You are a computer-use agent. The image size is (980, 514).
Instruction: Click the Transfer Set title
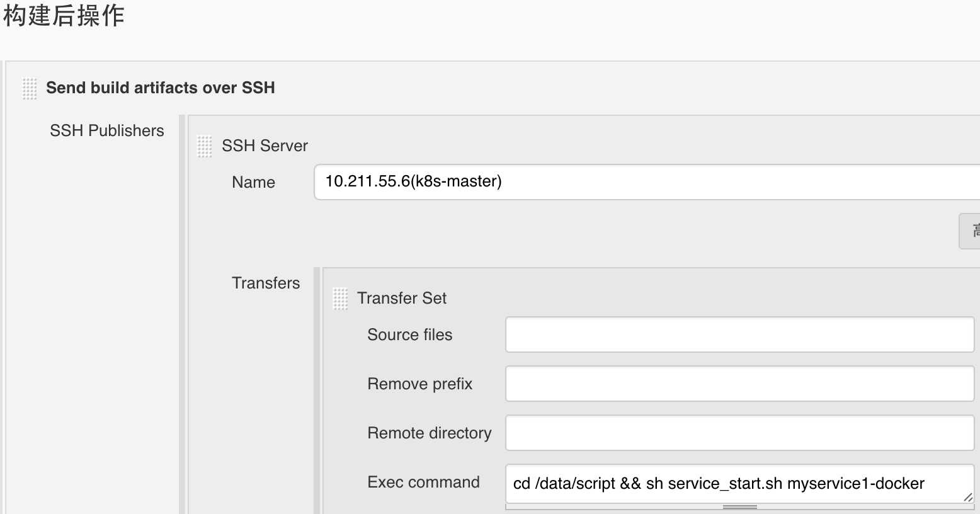[x=402, y=298]
